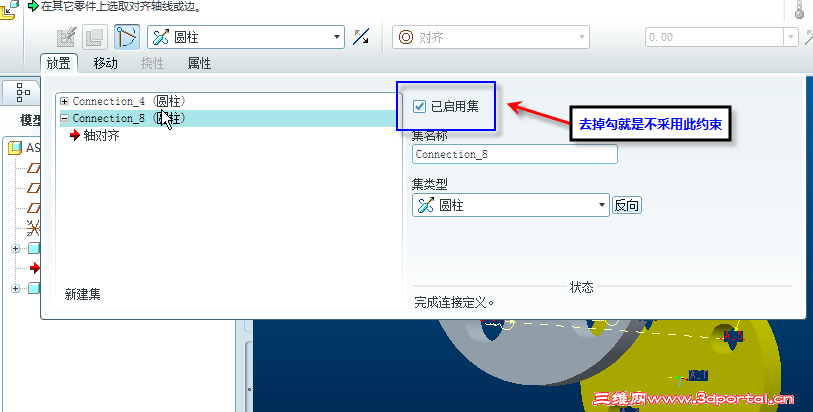Open the 属性 tab

[199, 63]
